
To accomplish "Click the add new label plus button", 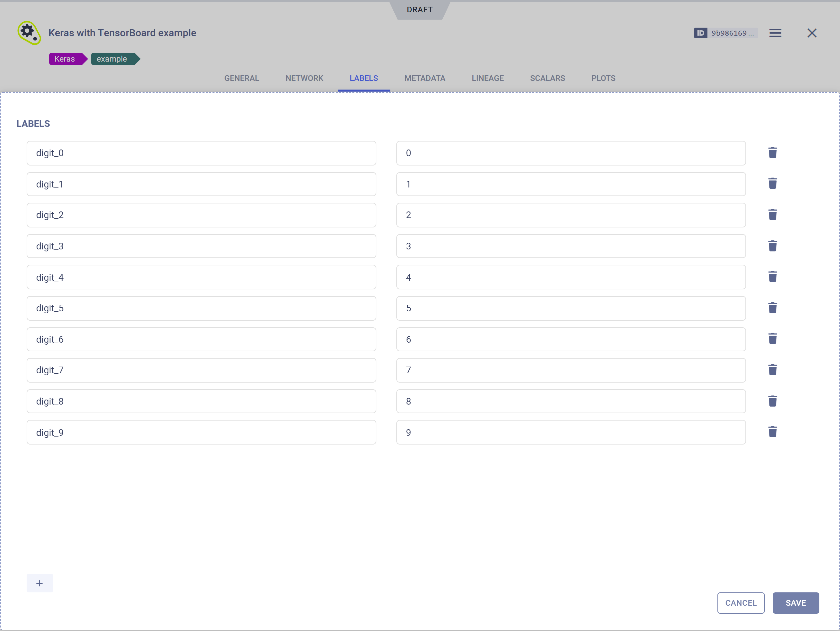I will [x=39, y=583].
